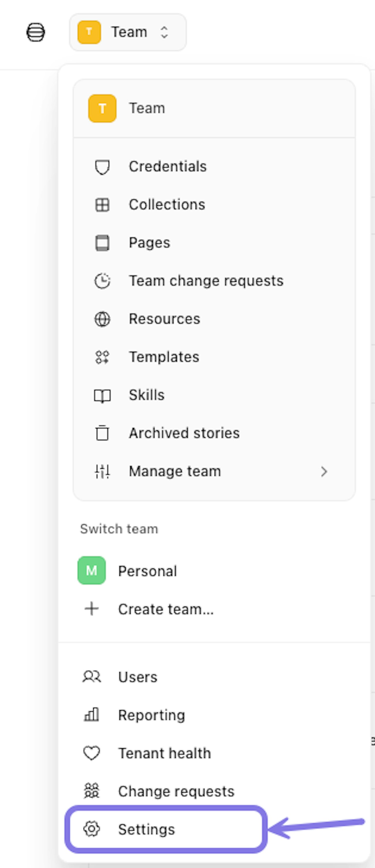The image size is (375, 868).
Task: Click the Pages icon
Action: pos(102,243)
